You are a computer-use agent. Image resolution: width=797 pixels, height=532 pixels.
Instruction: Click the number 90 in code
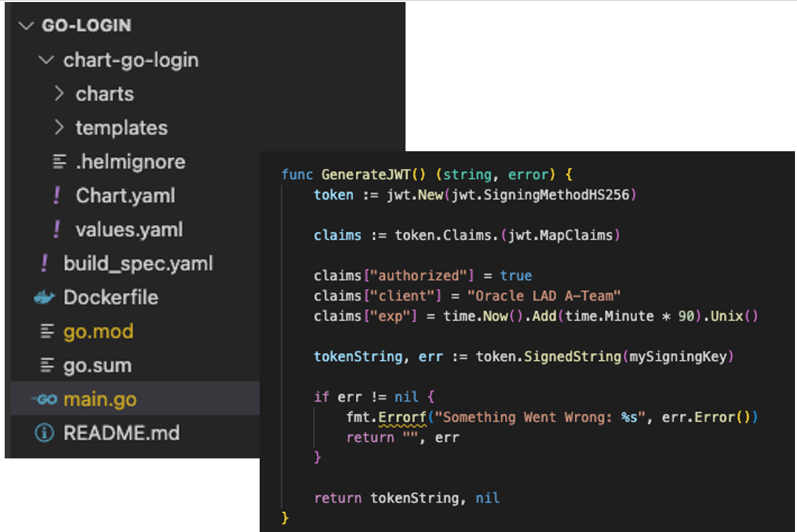coord(686,316)
